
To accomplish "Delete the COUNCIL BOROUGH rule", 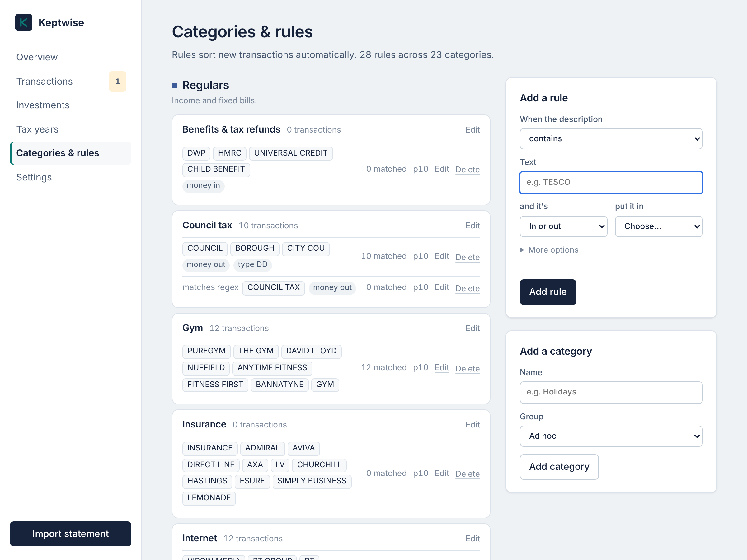I will click(x=467, y=257).
